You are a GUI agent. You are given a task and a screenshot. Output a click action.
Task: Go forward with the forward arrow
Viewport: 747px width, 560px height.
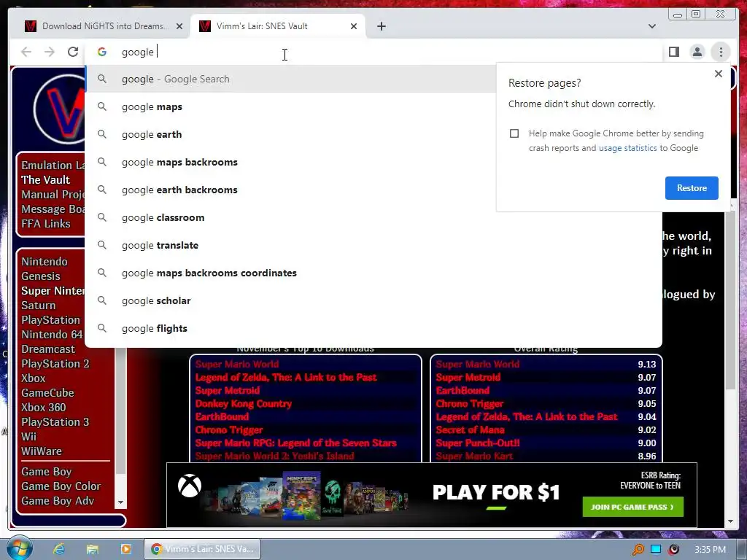(50, 52)
